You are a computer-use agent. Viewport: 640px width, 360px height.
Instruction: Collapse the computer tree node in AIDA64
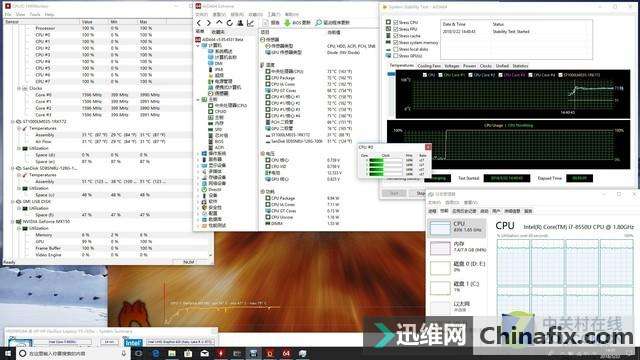click(198, 45)
